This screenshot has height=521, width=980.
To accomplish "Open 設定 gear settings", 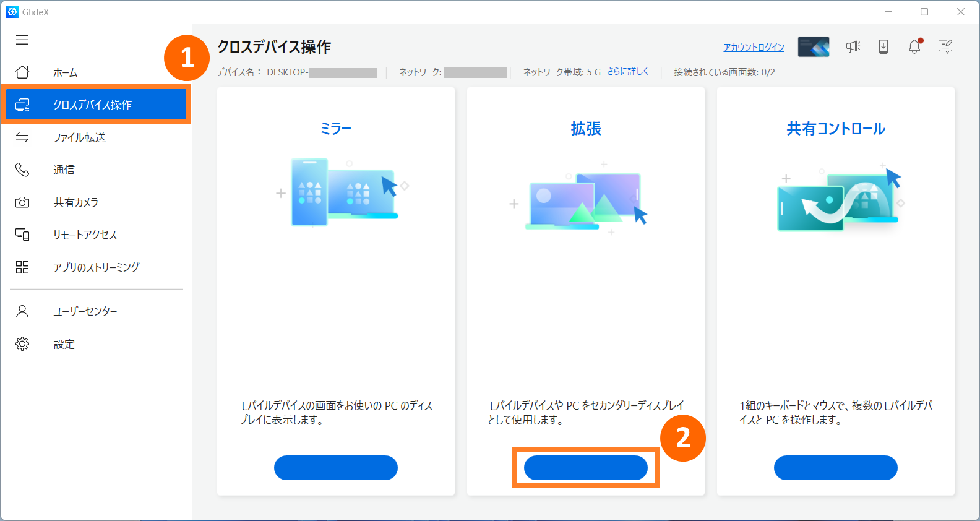I will pos(64,344).
